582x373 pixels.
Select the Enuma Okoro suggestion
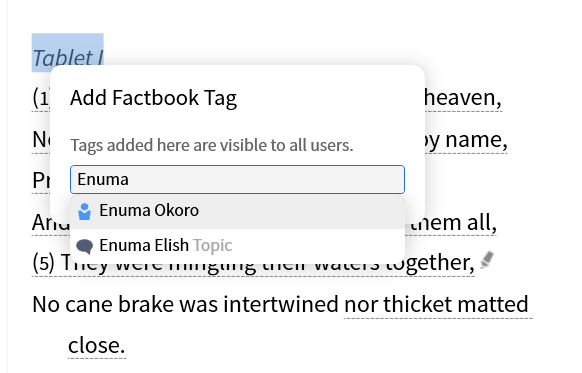[238, 211]
